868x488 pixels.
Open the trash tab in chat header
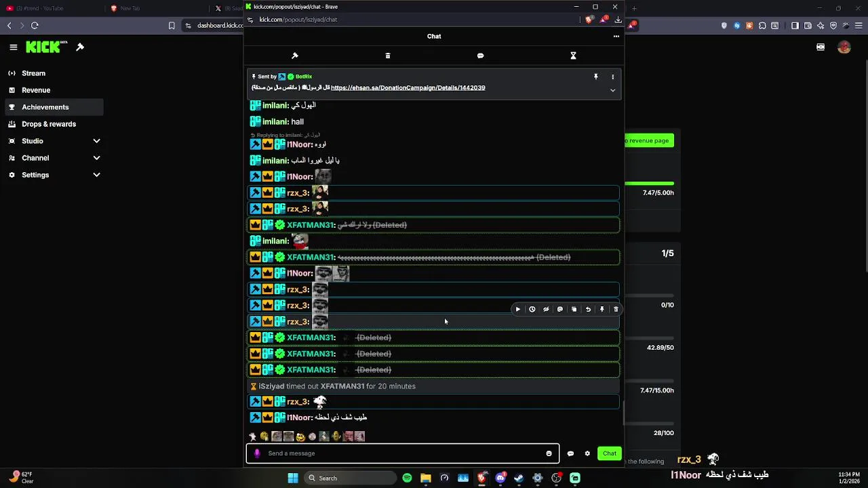(x=388, y=56)
